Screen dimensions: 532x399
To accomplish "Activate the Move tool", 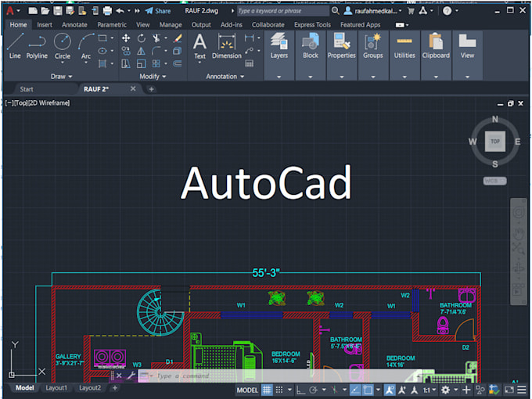I will (126, 38).
